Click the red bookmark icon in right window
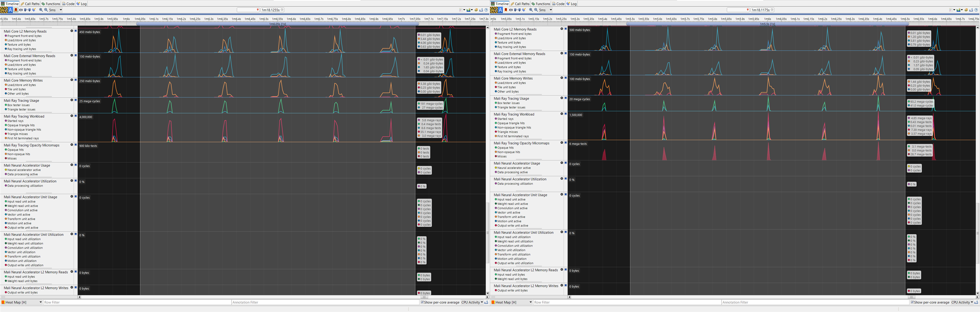Screen dimensions: 980x312 point(506,10)
